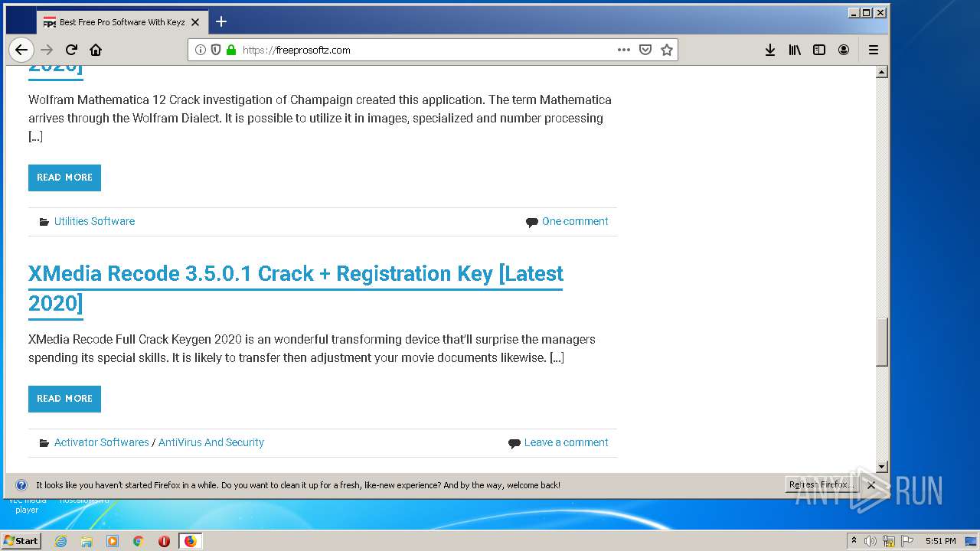The height and width of the screenshot is (551, 980).
Task: Open the Library menu
Action: click(795, 50)
